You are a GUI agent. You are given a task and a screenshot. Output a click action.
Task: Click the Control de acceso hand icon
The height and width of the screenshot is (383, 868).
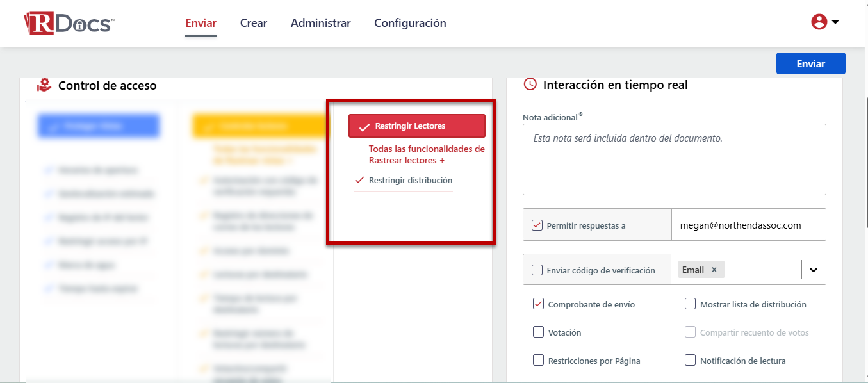point(44,85)
